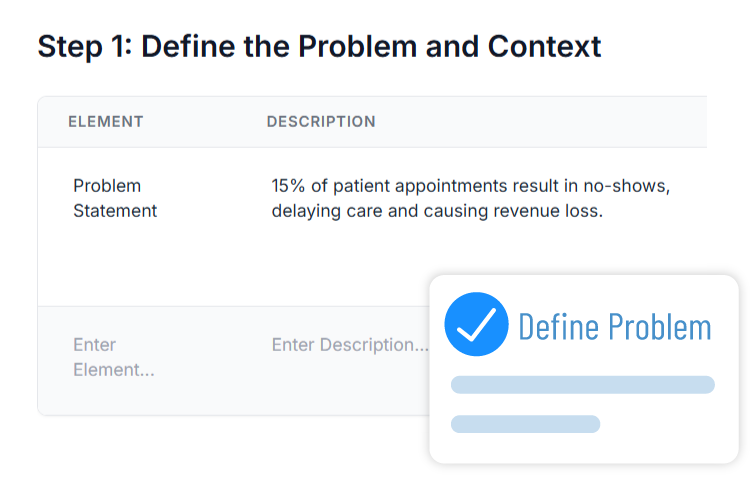Click the DESCRIPTION column header
This screenshot has width=756, height=487.
(321, 122)
